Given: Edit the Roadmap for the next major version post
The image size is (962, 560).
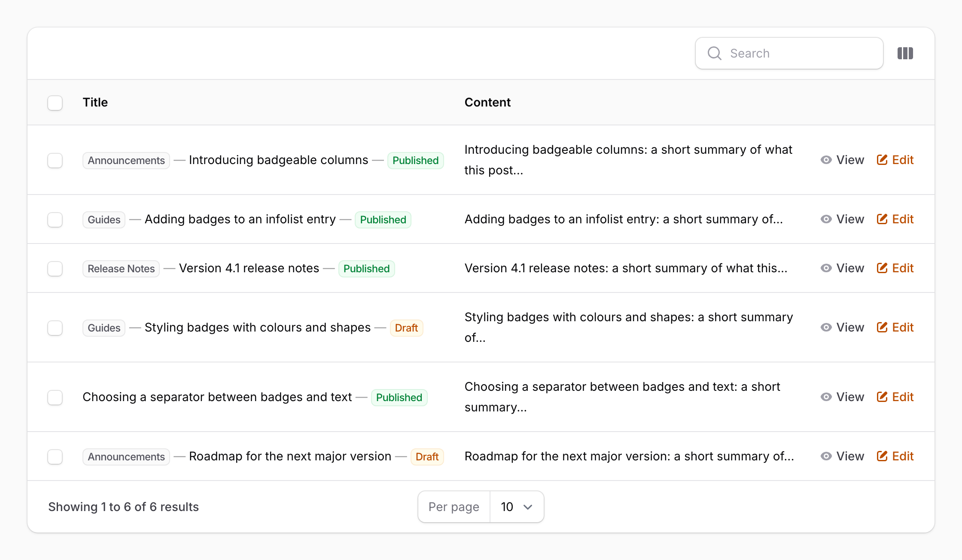Looking at the screenshot, I should [895, 456].
